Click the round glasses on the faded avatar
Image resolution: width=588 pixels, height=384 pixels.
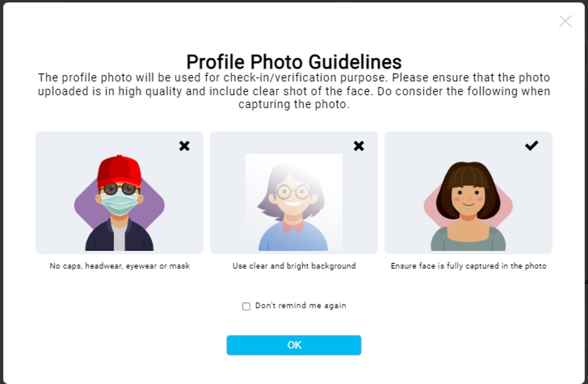293,192
